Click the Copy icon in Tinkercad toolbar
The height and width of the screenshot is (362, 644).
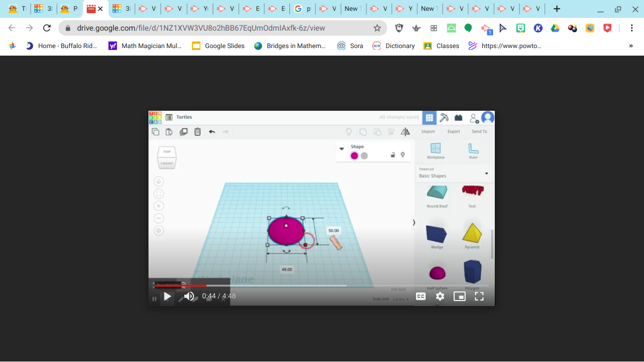(x=156, y=132)
